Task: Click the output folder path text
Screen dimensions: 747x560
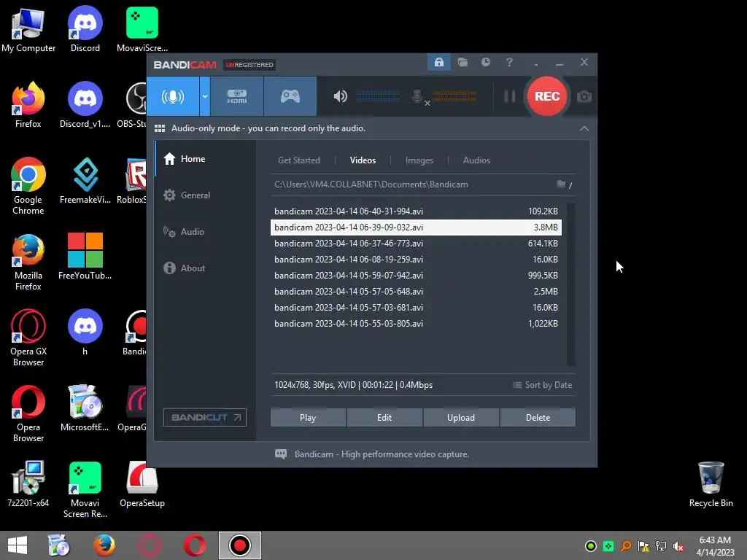Action: (x=371, y=184)
